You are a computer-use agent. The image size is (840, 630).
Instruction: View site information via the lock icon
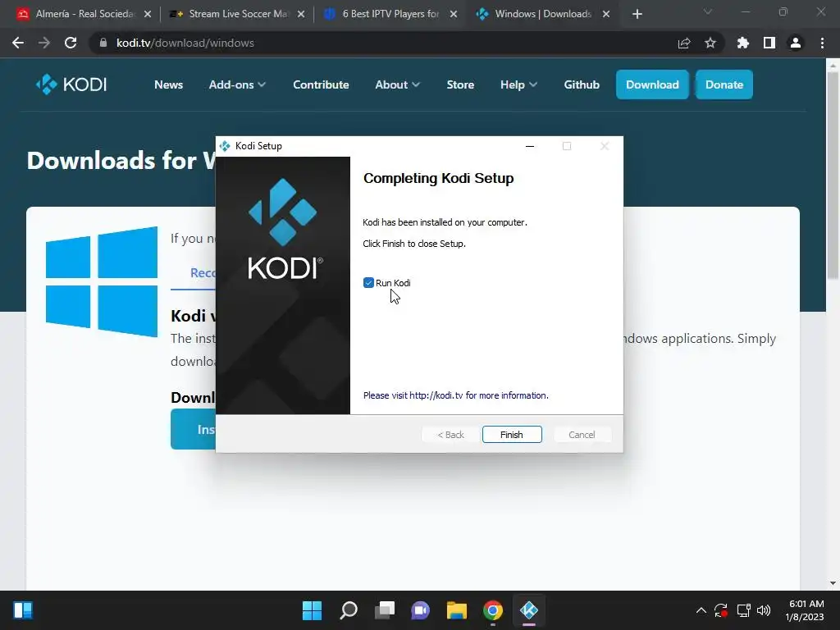(x=103, y=43)
